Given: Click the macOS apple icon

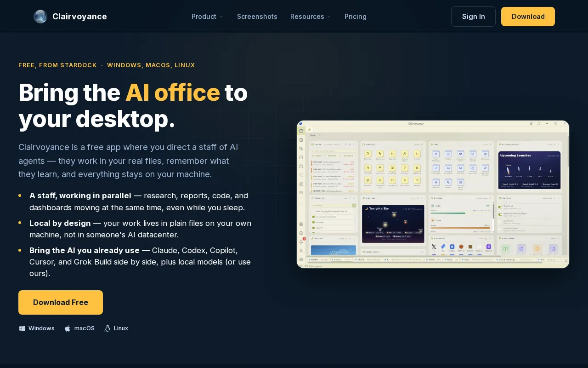Looking at the screenshot, I should coord(68,328).
